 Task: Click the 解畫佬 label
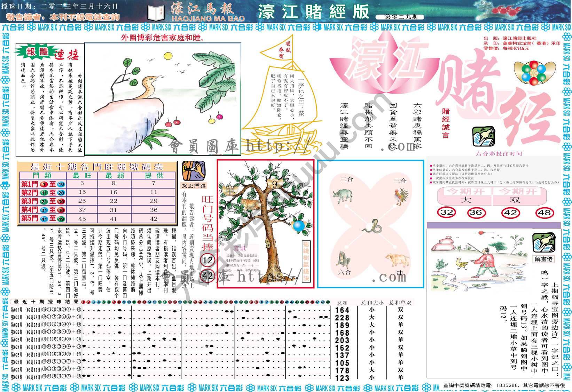click(544, 259)
